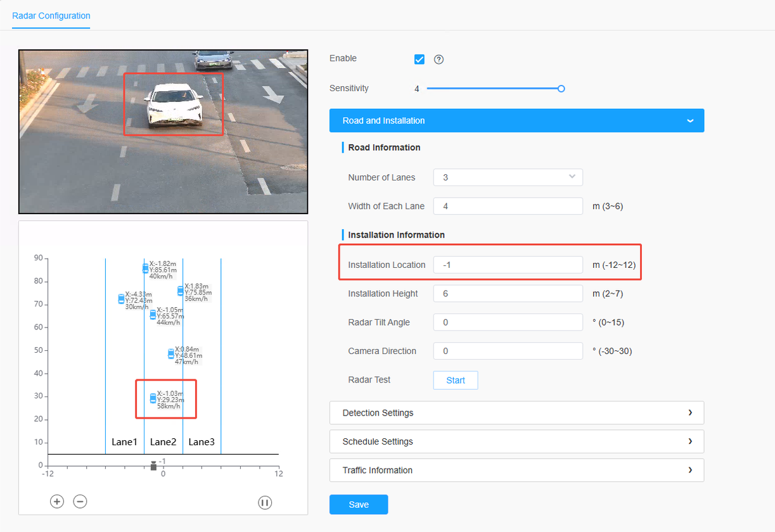Edit the Radar Tilt Angle field
This screenshot has height=532, width=775.
coord(508,322)
